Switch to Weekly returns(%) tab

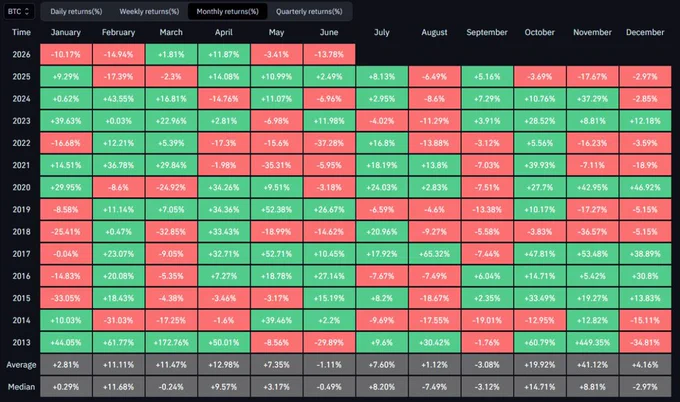click(x=149, y=11)
